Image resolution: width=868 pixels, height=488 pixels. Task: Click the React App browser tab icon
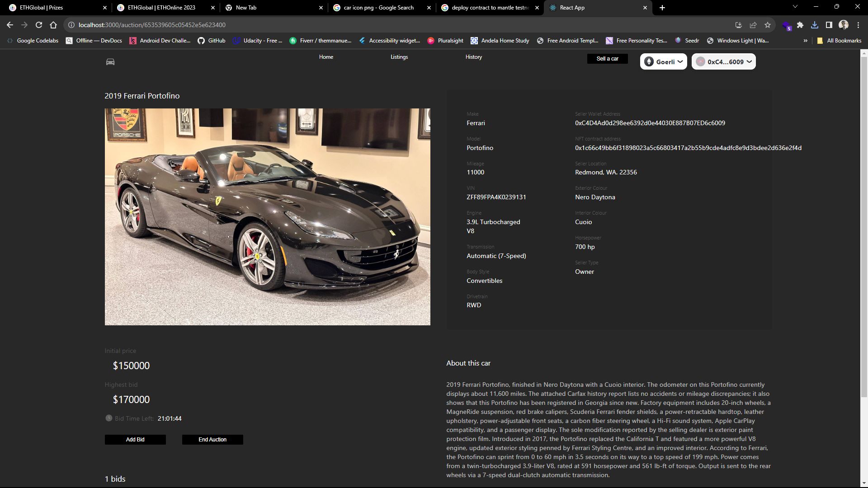tap(553, 7)
